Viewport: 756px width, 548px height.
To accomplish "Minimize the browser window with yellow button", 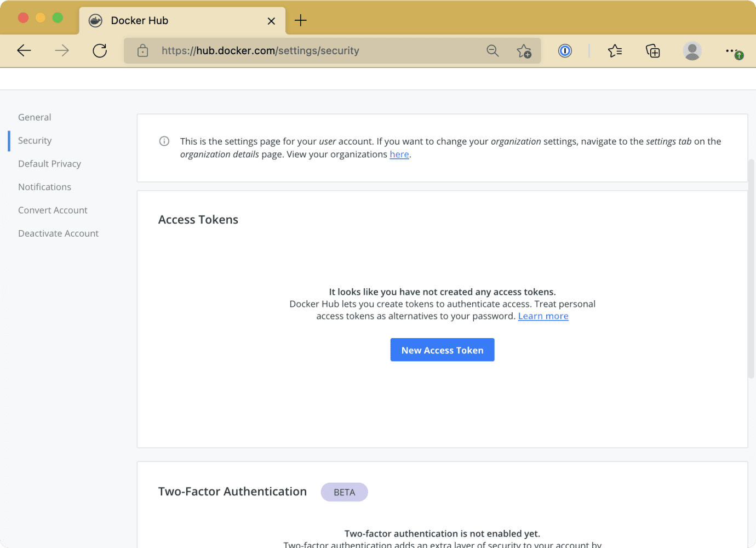I will tap(40, 18).
